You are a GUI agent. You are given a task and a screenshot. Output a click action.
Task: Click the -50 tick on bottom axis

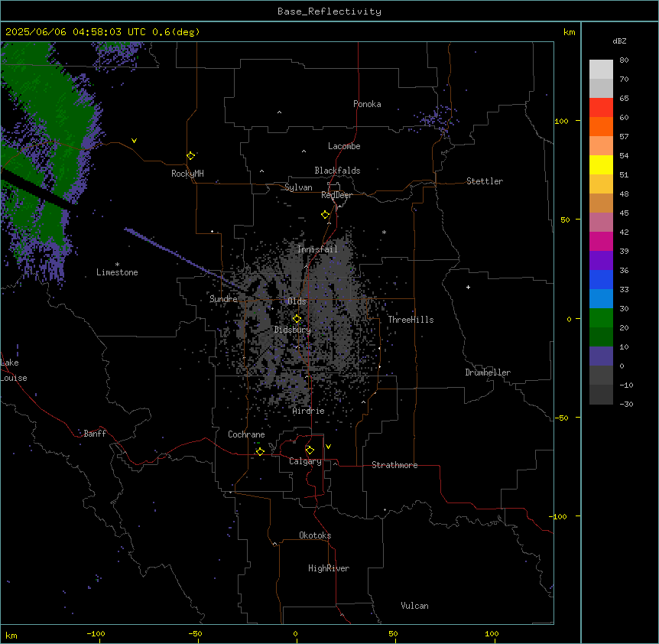[x=195, y=633]
